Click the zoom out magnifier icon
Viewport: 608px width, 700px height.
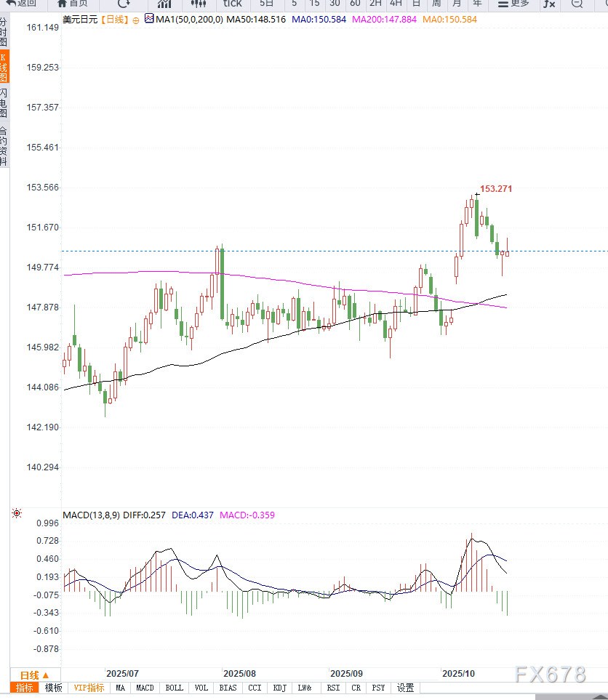coord(577,4)
